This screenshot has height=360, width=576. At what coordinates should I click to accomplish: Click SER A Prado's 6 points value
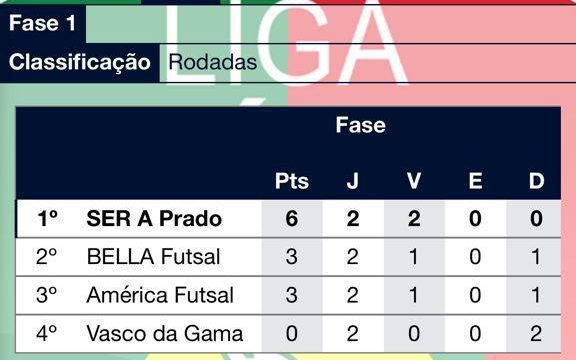coord(292,219)
